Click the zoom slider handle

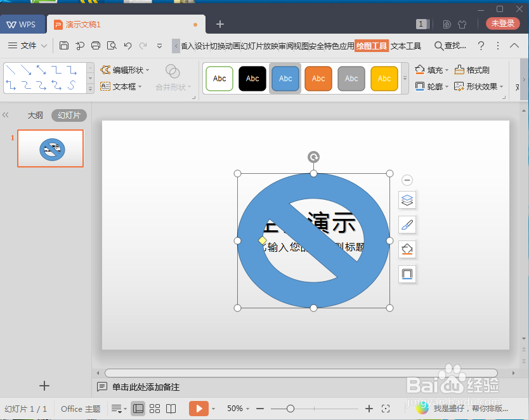[x=290, y=409]
